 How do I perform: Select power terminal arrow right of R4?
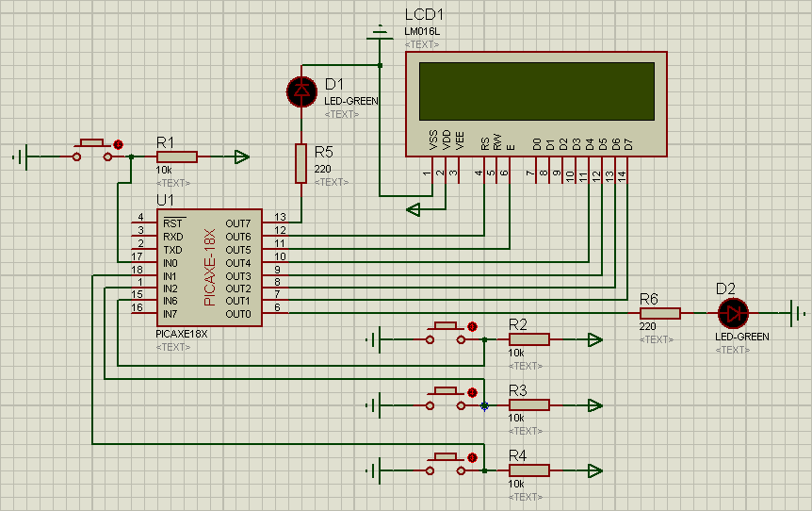pos(595,470)
